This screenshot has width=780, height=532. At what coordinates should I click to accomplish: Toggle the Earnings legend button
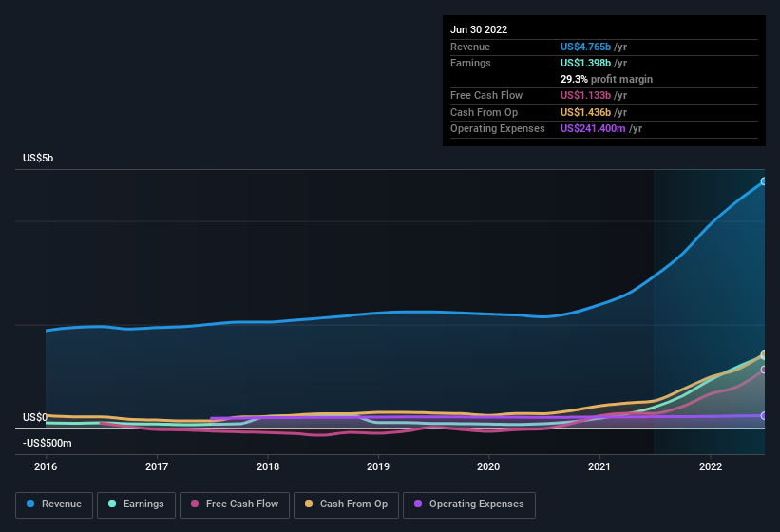(x=136, y=504)
